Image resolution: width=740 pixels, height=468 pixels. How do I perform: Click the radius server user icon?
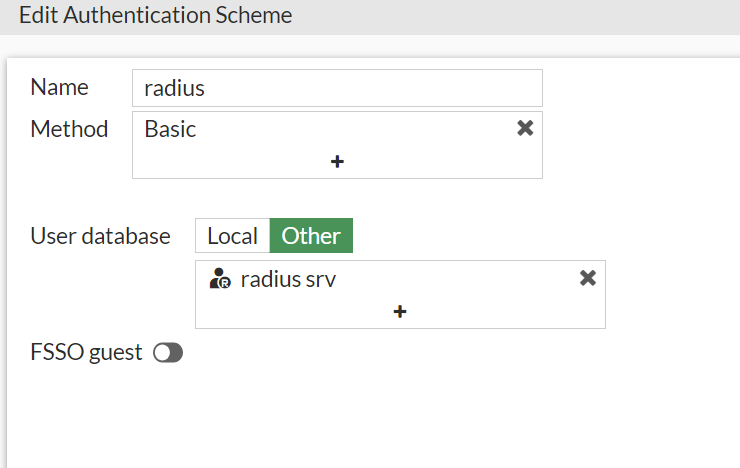(x=220, y=280)
